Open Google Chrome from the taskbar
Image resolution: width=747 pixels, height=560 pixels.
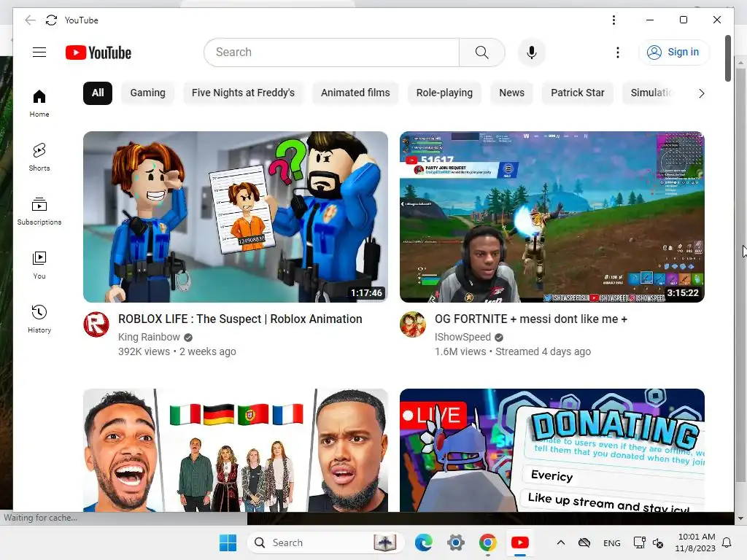487,542
